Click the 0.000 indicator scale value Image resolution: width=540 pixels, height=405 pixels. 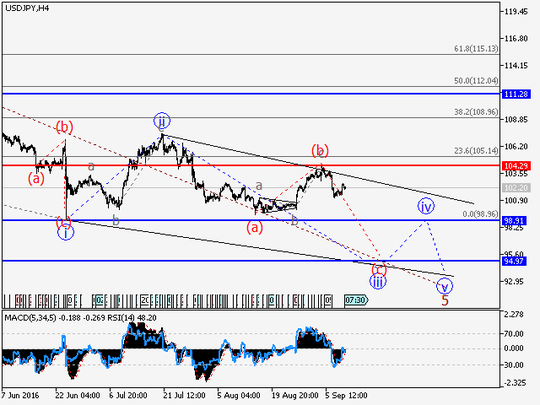tap(513, 349)
